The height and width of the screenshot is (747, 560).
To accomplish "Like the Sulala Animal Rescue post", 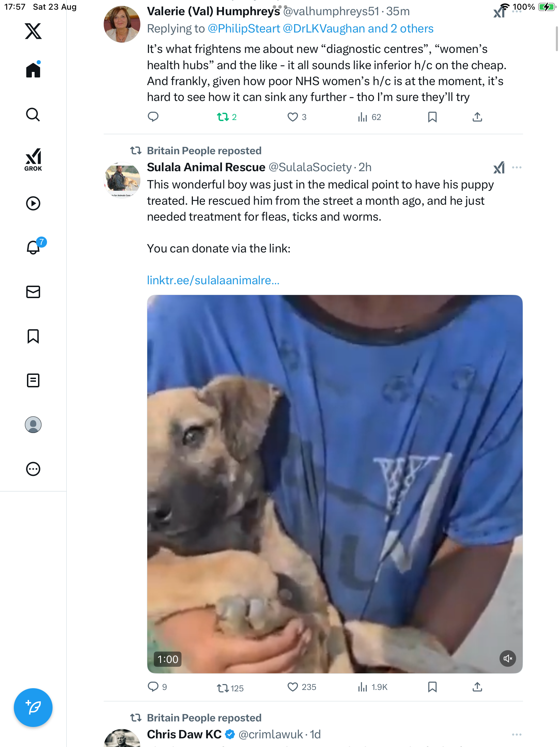I will (293, 687).
